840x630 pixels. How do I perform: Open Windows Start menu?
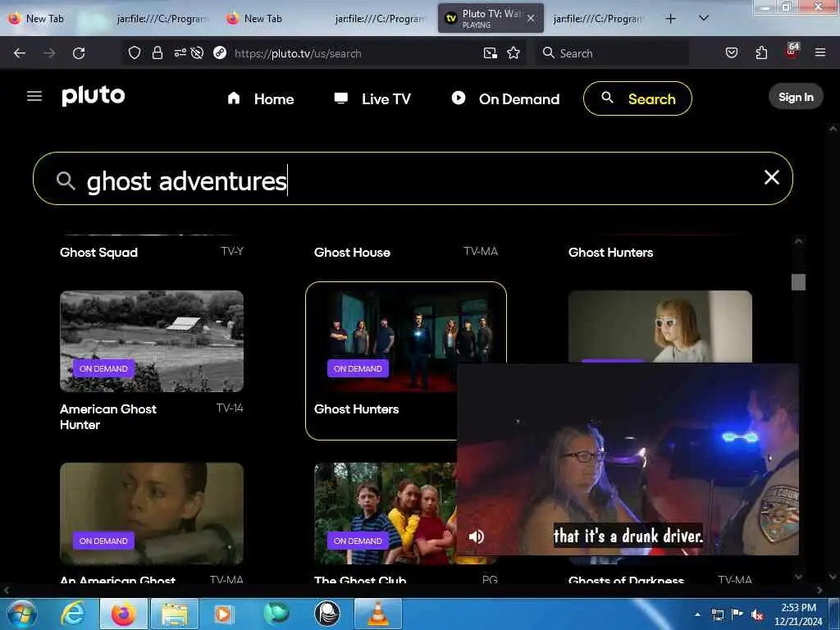22,614
